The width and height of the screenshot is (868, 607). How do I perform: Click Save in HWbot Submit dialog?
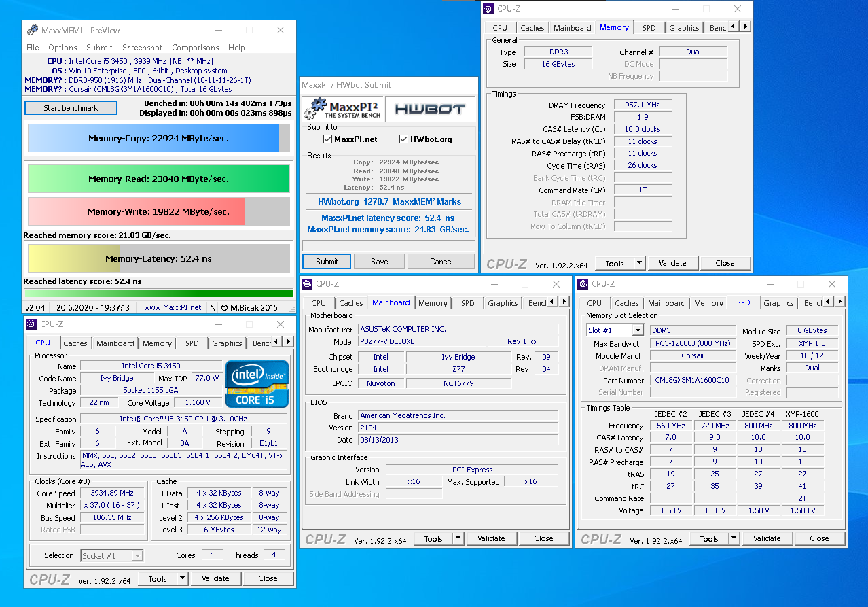(380, 262)
